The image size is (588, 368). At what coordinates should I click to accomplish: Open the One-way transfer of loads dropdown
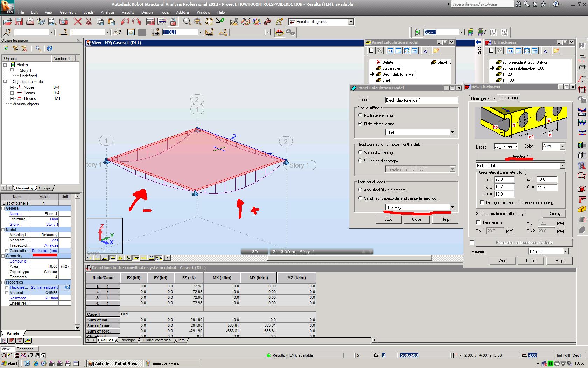point(452,207)
